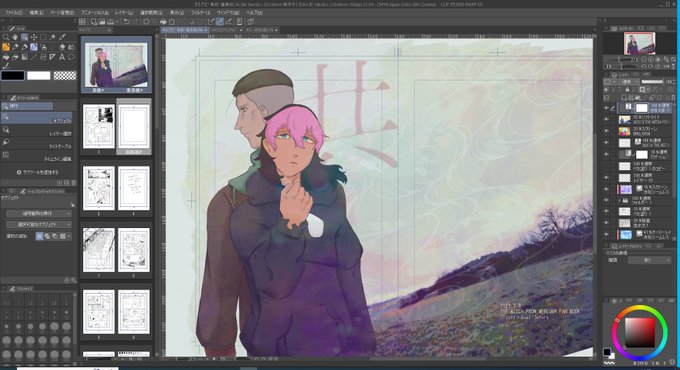The height and width of the screenshot is (370, 680).
Task: Select オブジェクト sub tool
Action: coord(36,118)
